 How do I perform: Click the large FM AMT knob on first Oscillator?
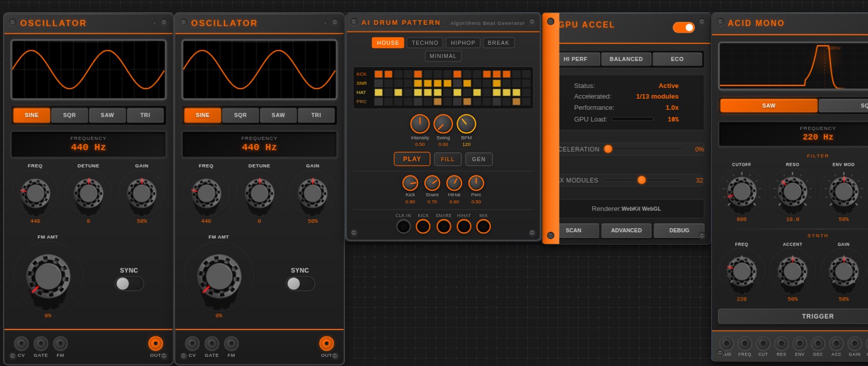coord(48,276)
